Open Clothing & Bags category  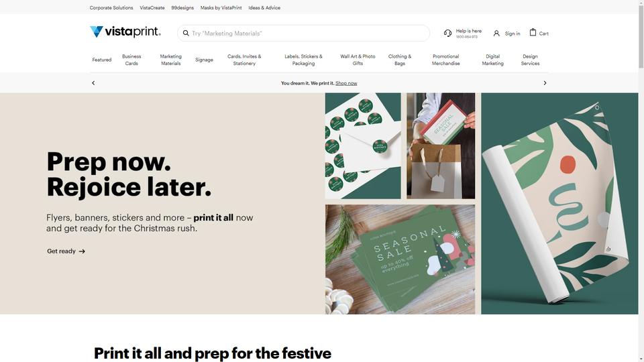[x=400, y=60]
